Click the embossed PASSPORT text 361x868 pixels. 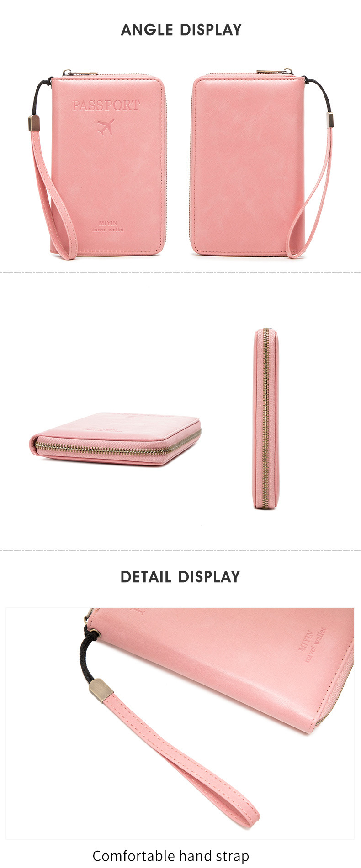(x=106, y=105)
